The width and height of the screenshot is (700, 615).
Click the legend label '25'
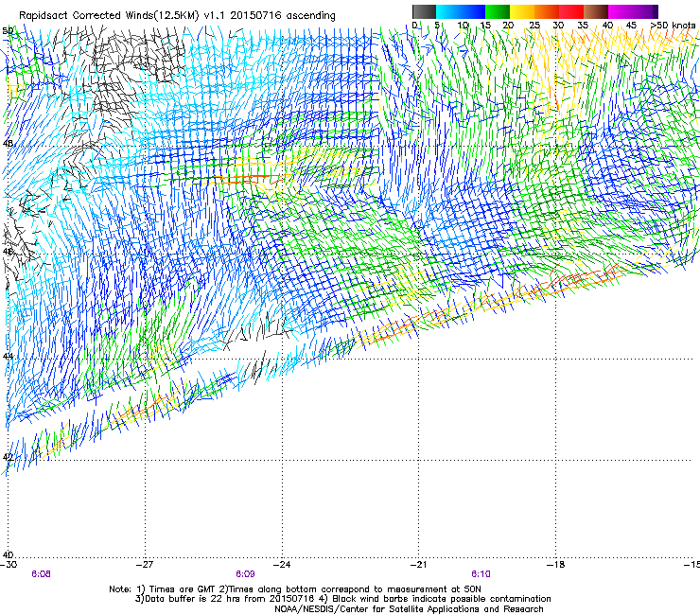[x=534, y=26]
